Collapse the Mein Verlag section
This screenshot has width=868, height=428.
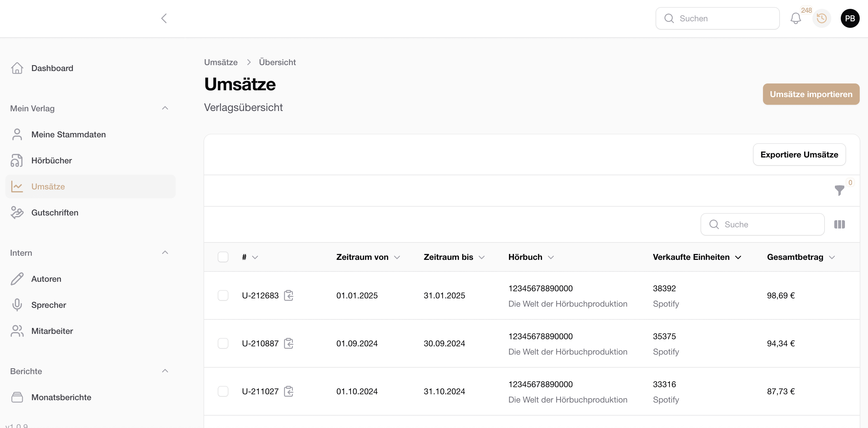[x=165, y=108]
